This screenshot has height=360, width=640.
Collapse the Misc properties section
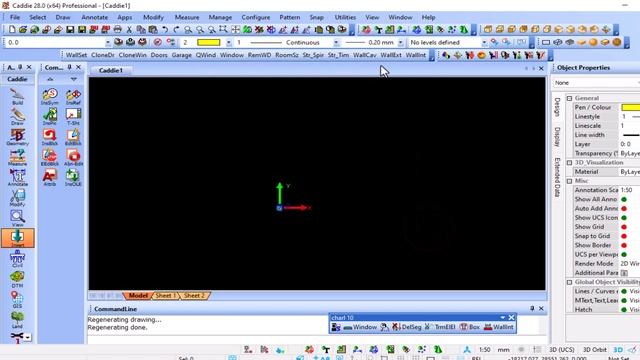[569, 181]
